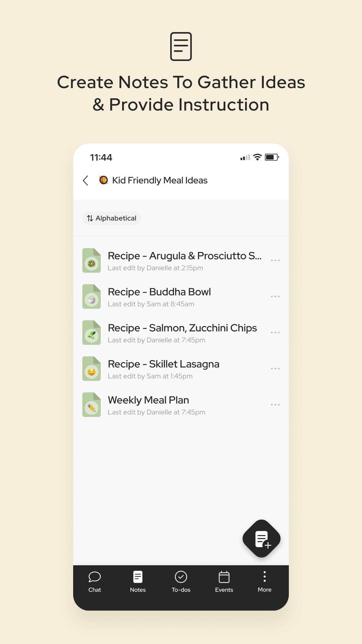The height and width of the screenshot is (644, 362).
Task: Open options for Arugula & Prosciutto recipe
Action: point(275,260)
